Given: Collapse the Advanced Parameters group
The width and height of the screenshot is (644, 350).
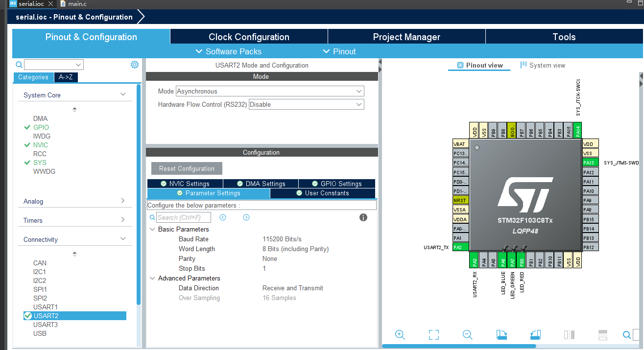Looking at the screenshot, I should [152, 278].
